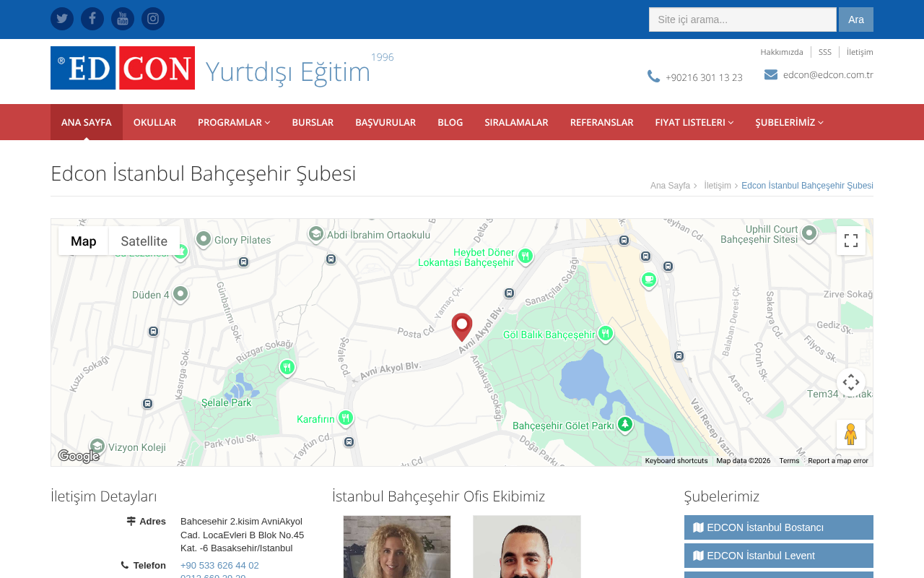Click Göl Balık Bahçeşehir restaurant marker

(x=605, y=334)
